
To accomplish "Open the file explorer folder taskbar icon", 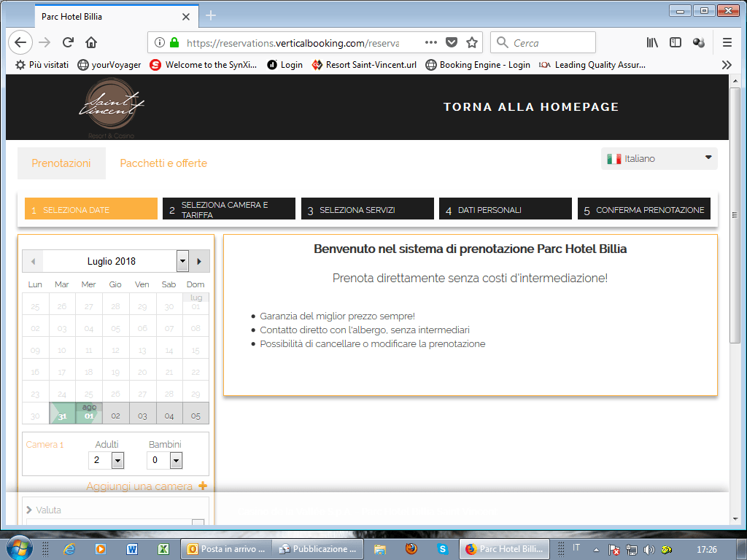I will [x=379, y=550].
